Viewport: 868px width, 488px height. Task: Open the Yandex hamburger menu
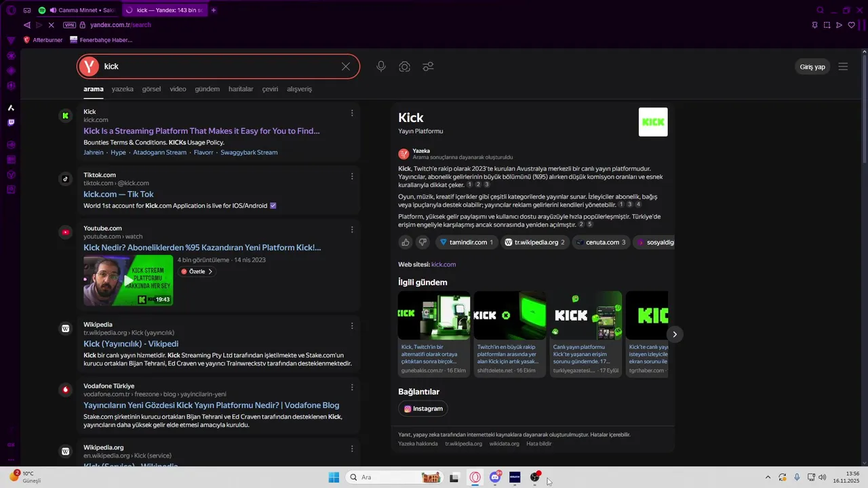tap(843, 66)
